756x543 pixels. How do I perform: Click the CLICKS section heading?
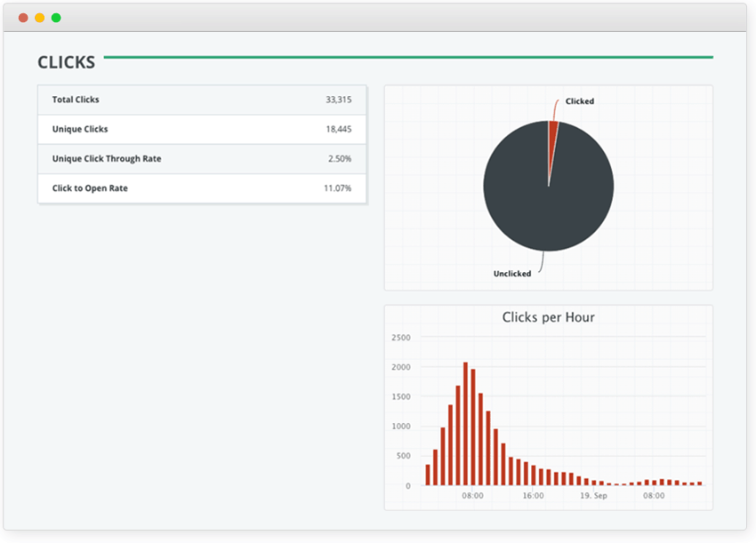point(67,62)
